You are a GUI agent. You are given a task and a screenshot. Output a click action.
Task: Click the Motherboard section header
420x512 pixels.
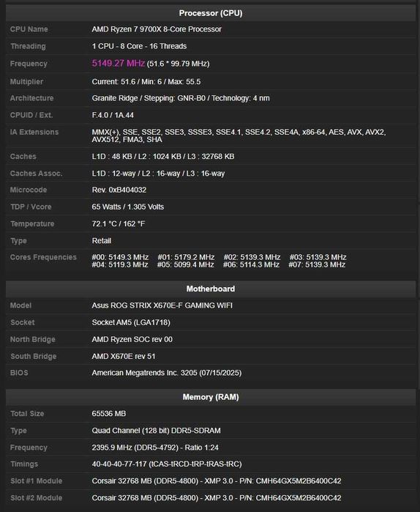211,289
